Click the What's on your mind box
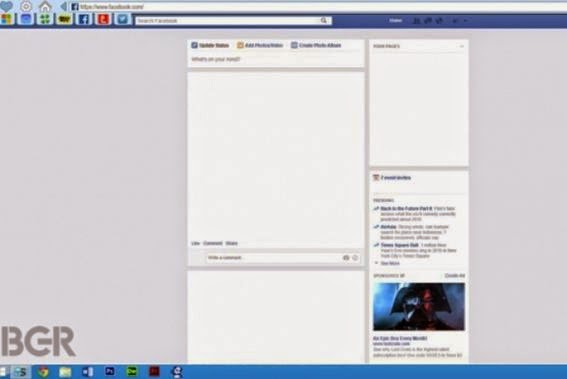Viewport: 567px width, 379px height. 276,59
